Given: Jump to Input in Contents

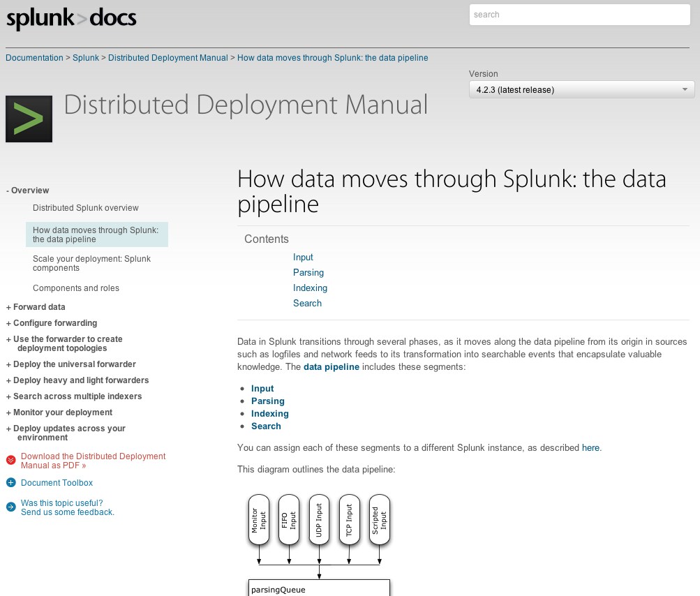Looking at the screenshot, I should pyautogui.click(x=303, y=257).
